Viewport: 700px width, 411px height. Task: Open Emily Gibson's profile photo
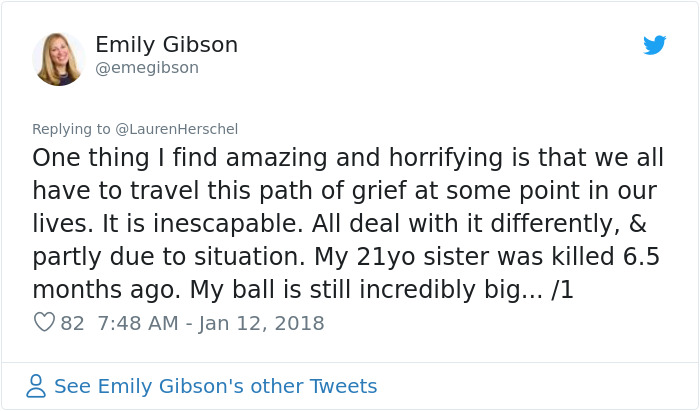pos(58,59)
